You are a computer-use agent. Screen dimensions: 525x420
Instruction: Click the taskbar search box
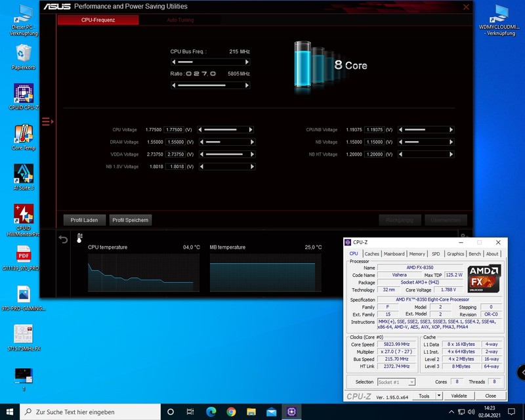click(x=91, y=412)
